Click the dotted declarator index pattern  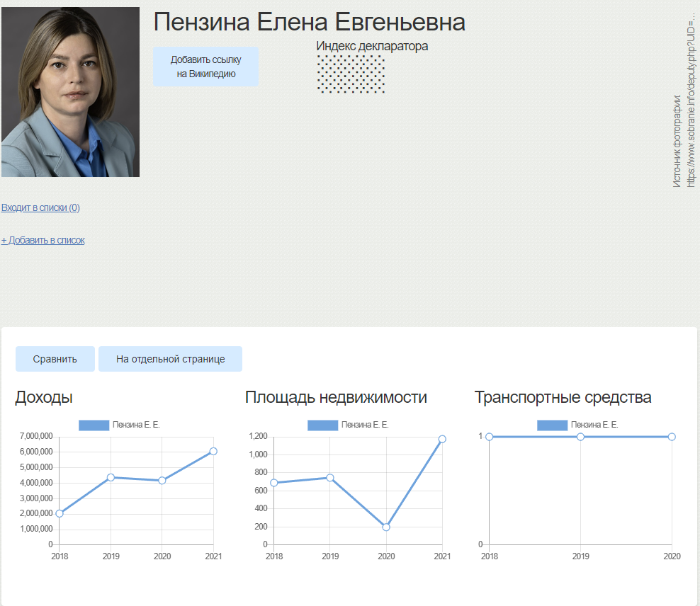[351, 74]
